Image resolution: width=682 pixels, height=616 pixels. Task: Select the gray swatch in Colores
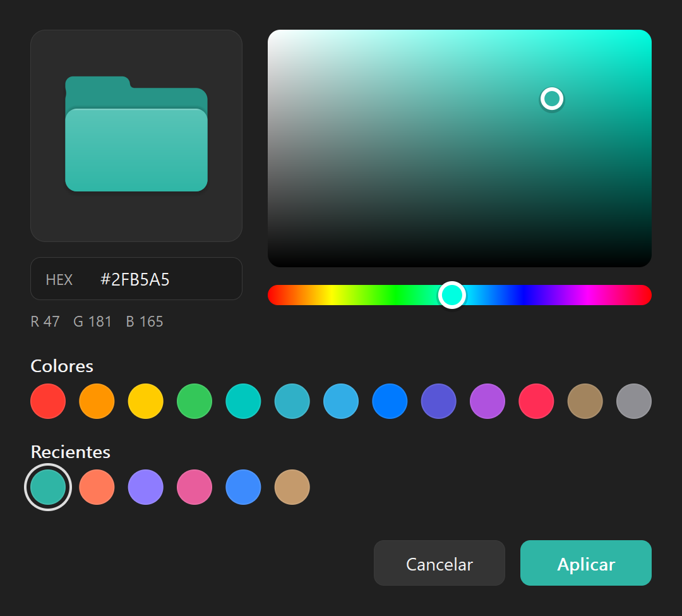(634, 401)
